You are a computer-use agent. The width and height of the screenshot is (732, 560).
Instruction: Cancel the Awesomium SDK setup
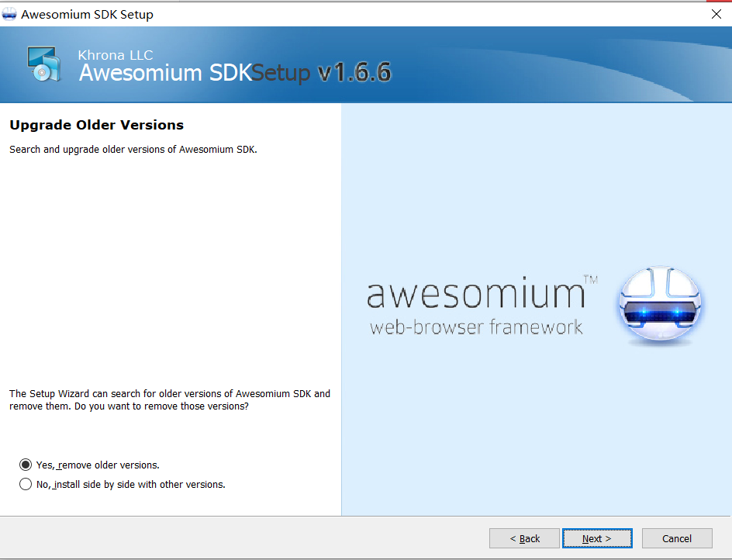677,538
